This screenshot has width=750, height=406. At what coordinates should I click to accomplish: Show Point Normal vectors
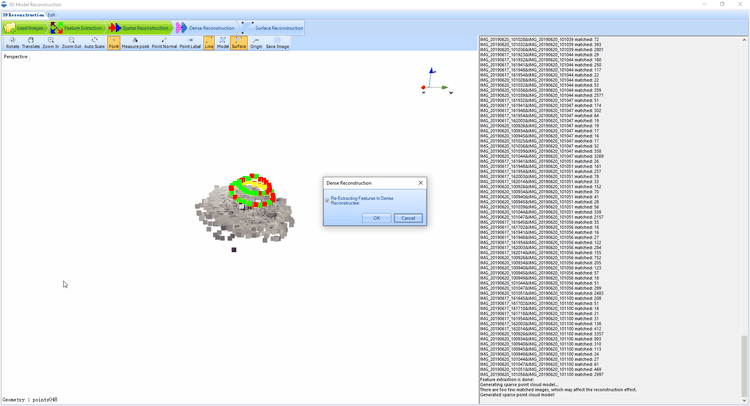[x=164, y=43]
